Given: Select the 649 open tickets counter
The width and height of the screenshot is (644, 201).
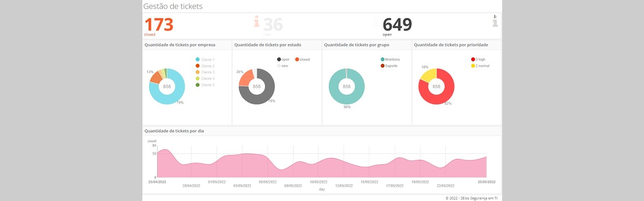Looking at the screenshot, I should click(x=397, y=26).
